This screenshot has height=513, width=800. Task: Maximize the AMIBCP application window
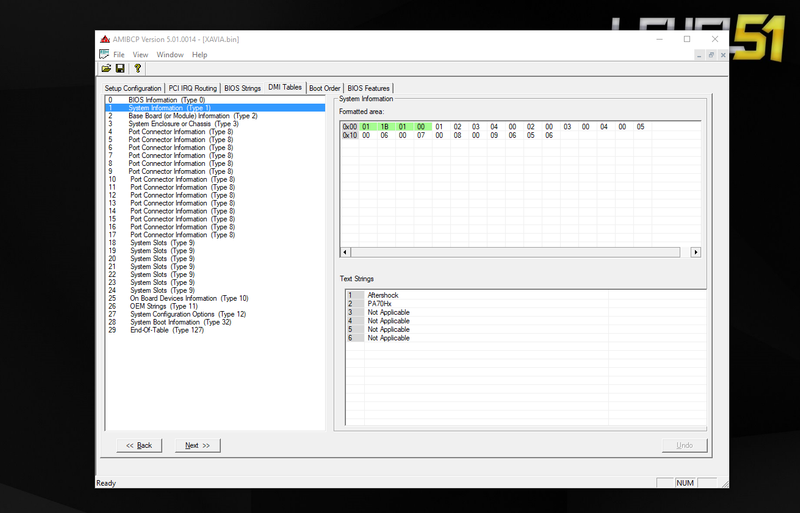[x=687, y=39]
